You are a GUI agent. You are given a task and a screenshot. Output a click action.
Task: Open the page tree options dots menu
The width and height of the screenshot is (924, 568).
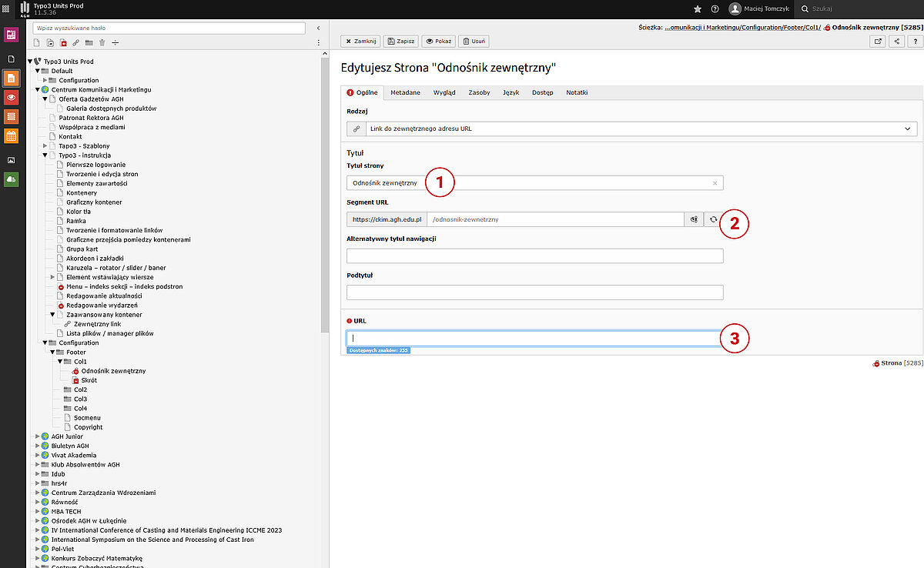[x=319, y=42]
